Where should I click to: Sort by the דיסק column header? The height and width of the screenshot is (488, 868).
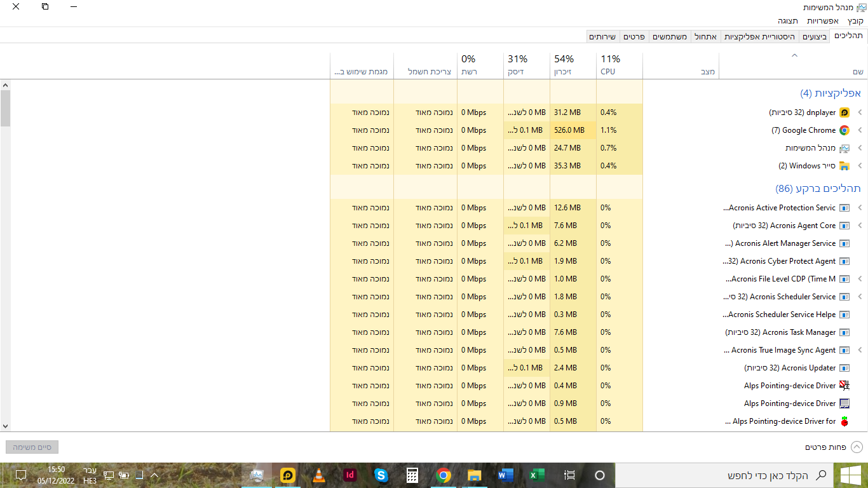pyautogui.click(x=527, y=65)
